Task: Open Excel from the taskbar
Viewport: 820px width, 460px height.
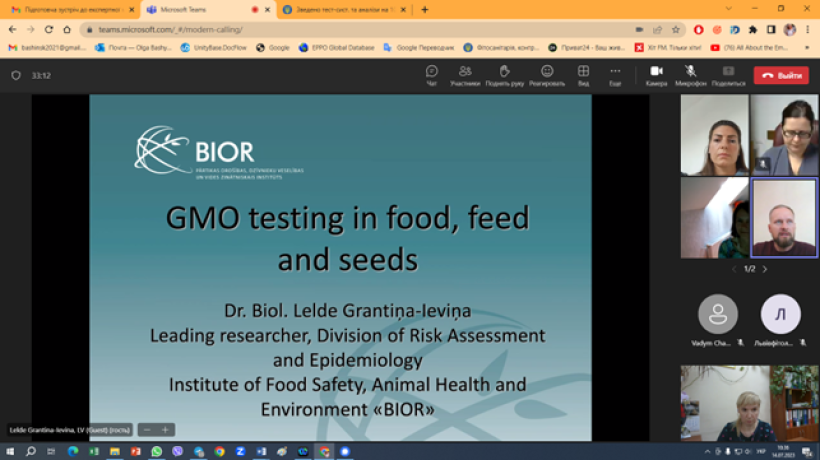Action: (x=94, y=451)
